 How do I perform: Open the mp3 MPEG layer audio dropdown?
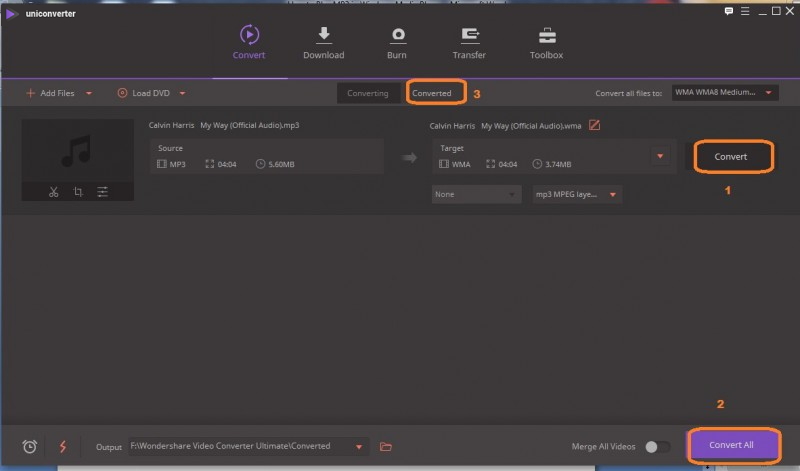(577, 194)
